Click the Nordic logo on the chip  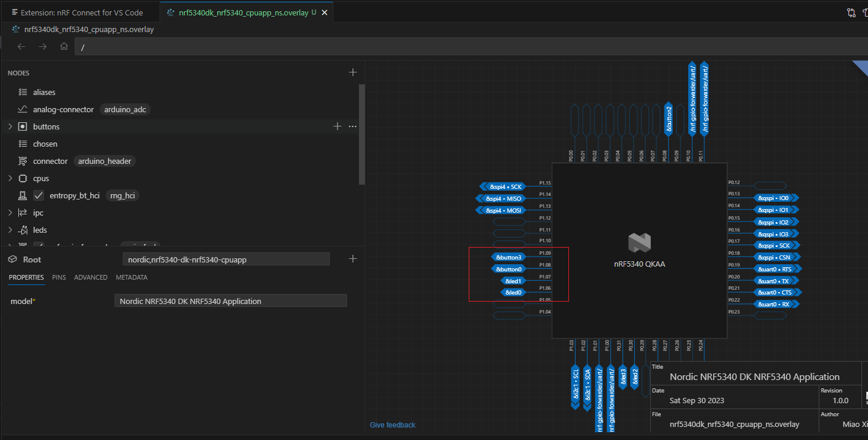click(x=640, y=242)
